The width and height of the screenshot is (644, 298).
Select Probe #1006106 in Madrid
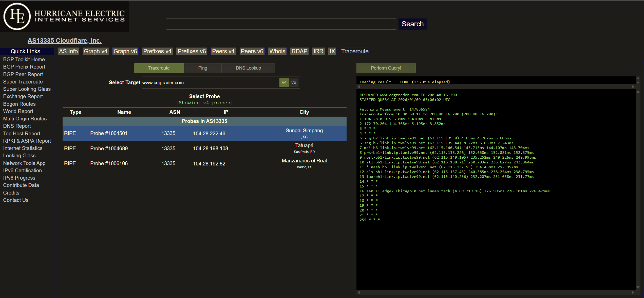(204, 163)
